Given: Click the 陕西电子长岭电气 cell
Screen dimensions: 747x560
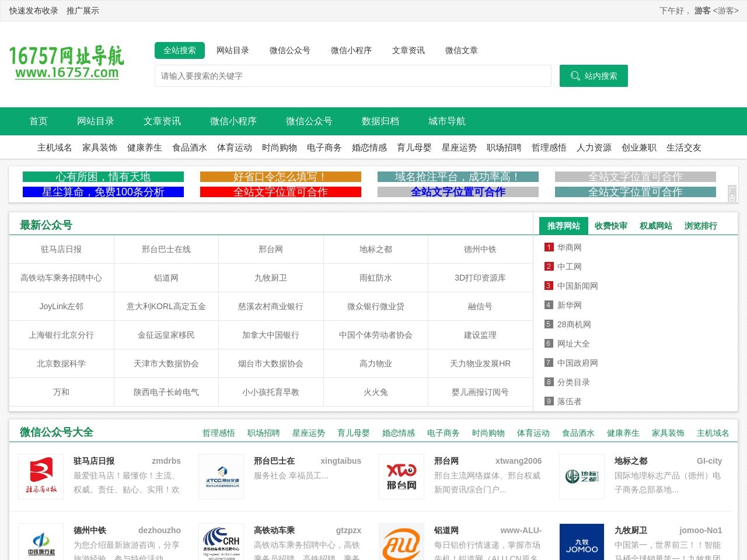Looking at the screenshot, I should click(166, 392).
